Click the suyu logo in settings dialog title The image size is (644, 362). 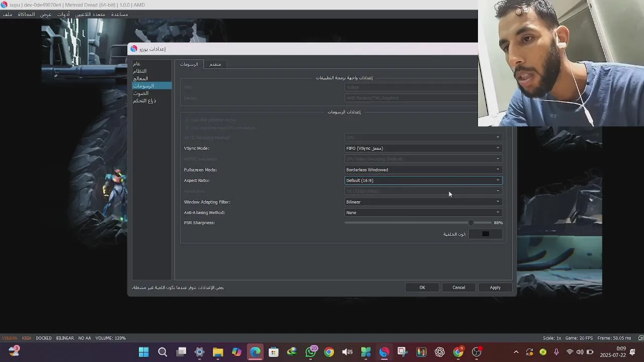[x=134, y=49]
